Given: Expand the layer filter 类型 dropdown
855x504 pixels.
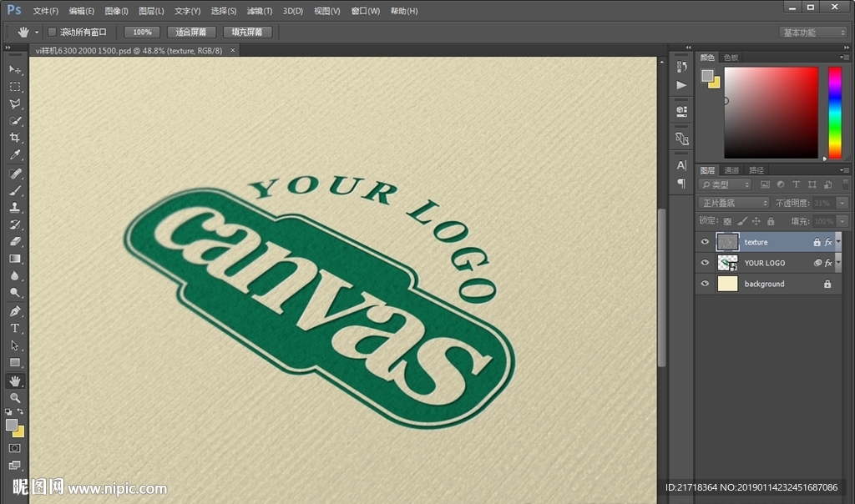Looking at the screenshot, I should pyautogui.click(x=725, y=184).
